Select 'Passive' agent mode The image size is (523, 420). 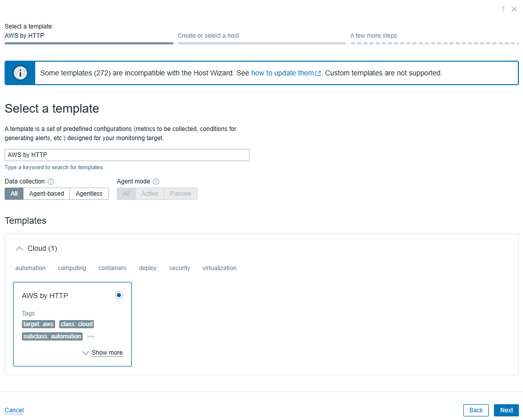pos(181,194)
